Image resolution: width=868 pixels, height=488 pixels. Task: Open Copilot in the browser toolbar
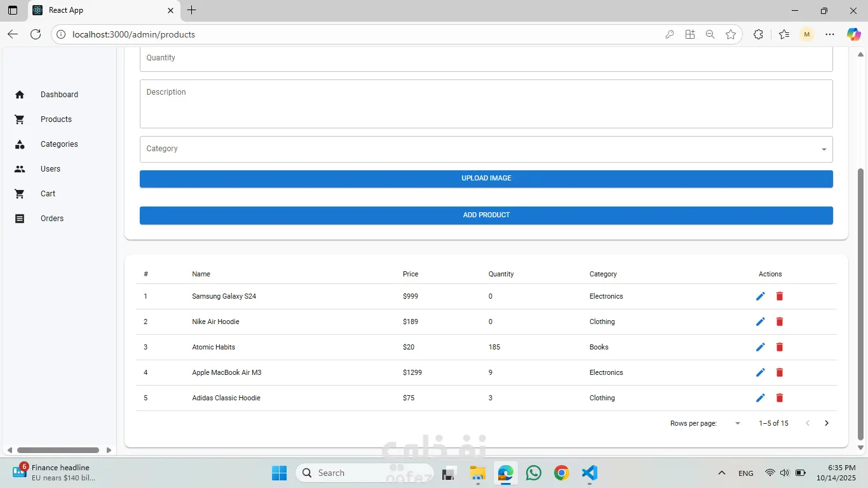pyautogui.click(x=853, y=34)
